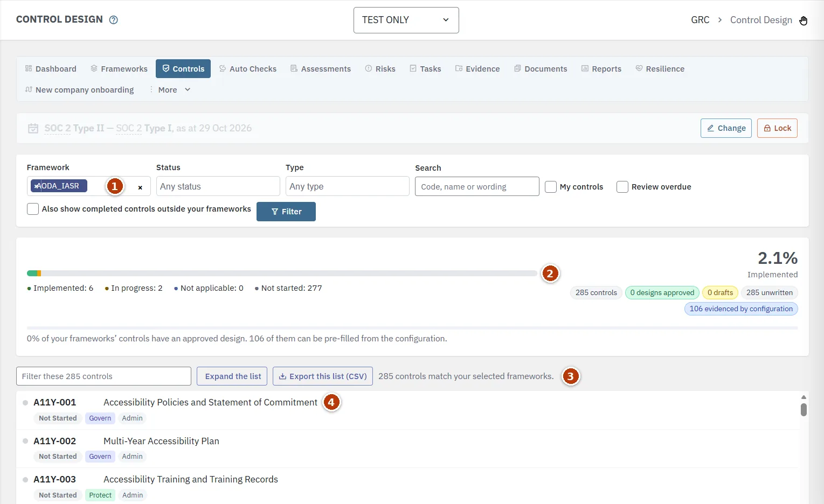
Task: Apply filters with the Filter button
Action: click(x=286, y=212)
